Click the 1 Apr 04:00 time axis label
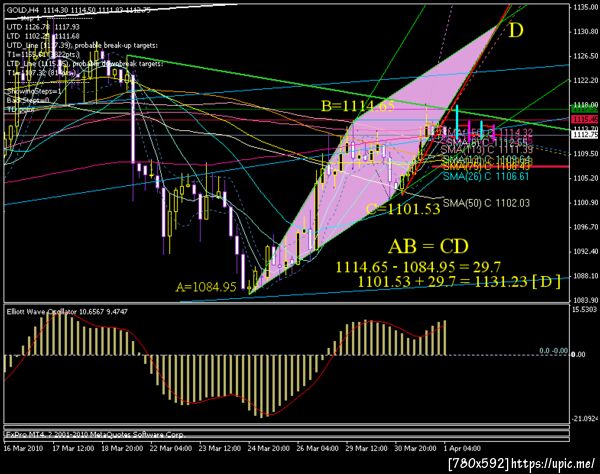600x474 pixels. tap(461, 448)
